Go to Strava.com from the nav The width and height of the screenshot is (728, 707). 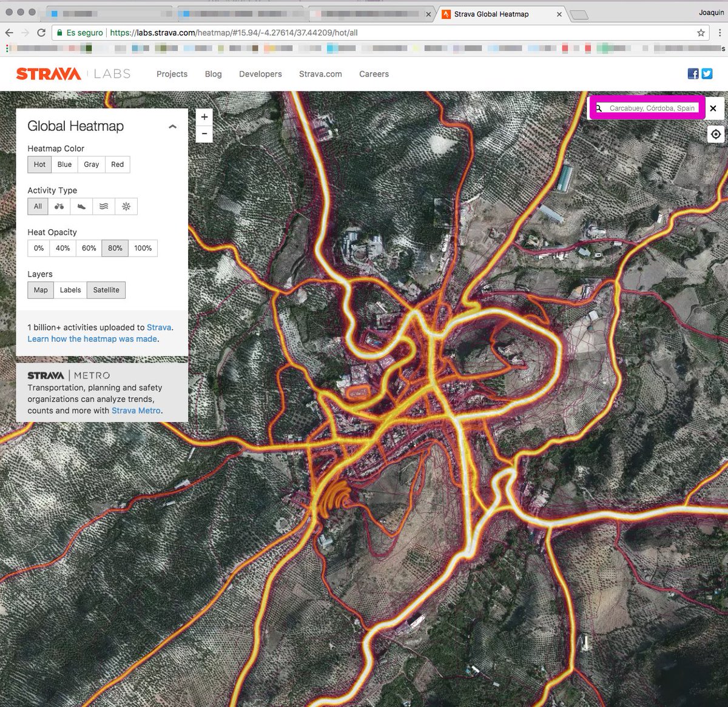tap(320, 74)
